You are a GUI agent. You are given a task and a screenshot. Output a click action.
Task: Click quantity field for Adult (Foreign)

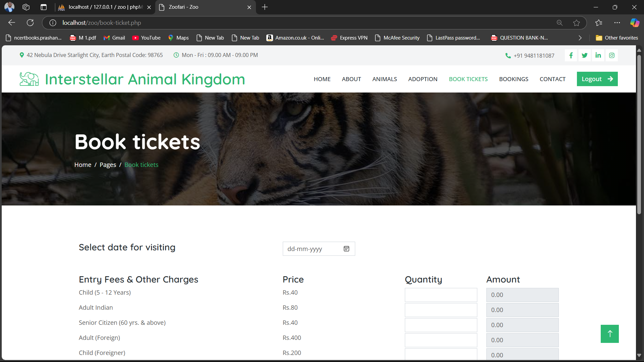[x=441, y=340]
